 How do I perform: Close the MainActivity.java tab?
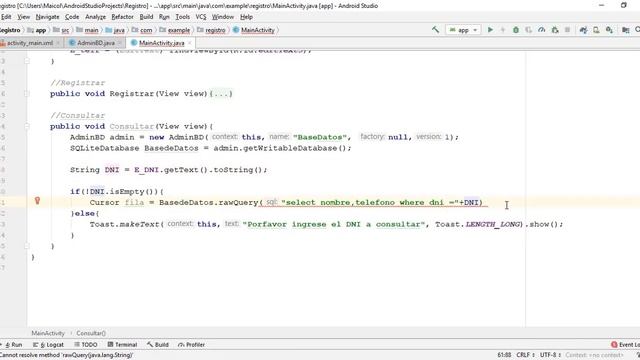(189, 43)
